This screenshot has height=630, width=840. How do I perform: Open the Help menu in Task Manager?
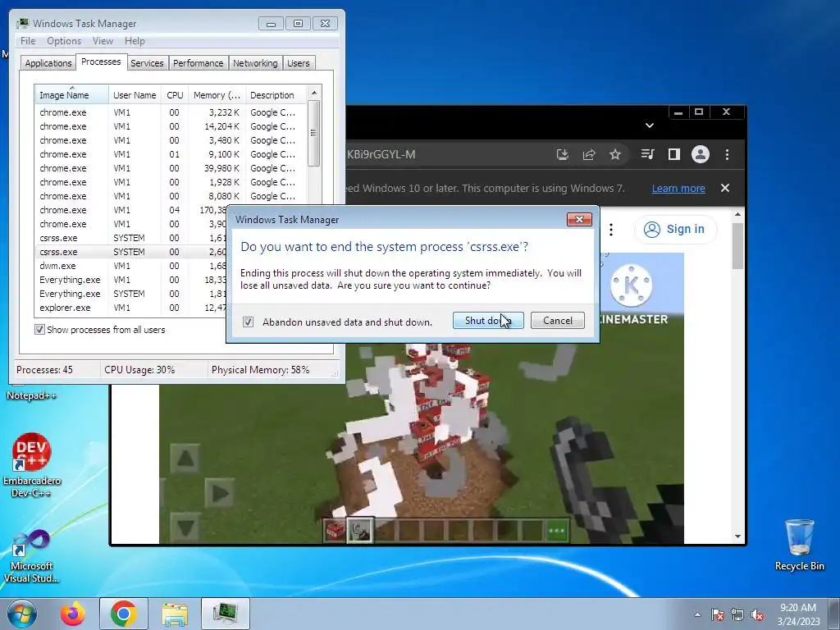[135, 41]
